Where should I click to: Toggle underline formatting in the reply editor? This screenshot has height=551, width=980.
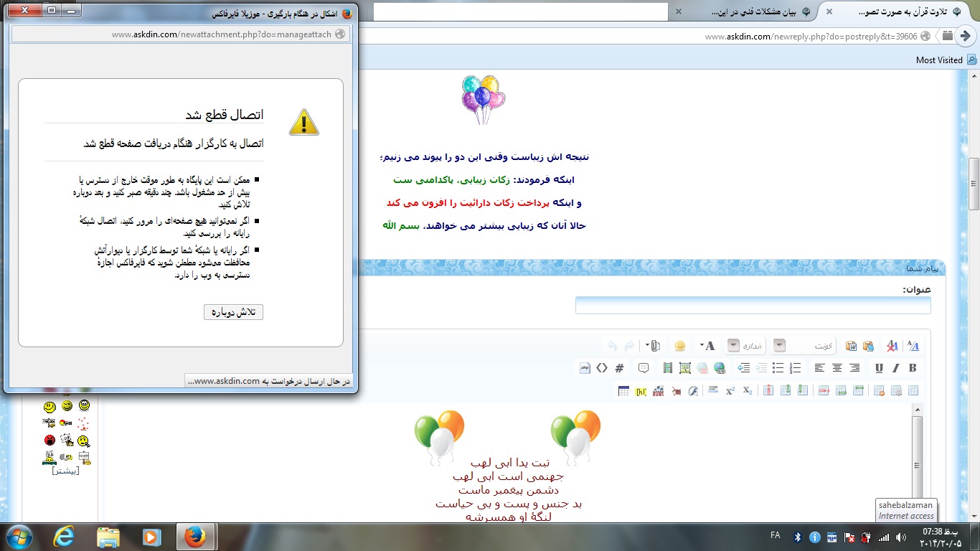pos(879,368)
